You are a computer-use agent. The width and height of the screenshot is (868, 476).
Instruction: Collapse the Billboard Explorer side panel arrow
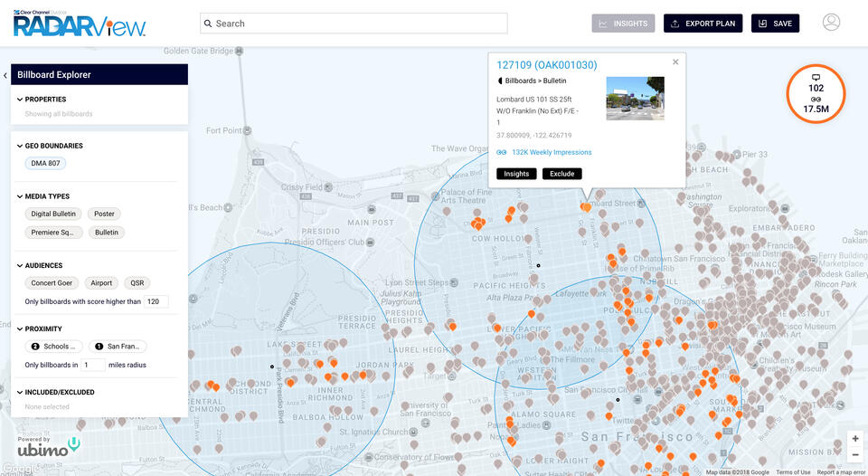(5, 75)
